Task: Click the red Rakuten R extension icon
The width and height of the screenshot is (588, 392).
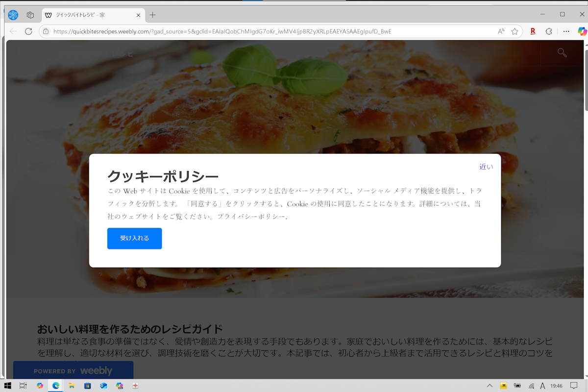Action: (533, 31)
